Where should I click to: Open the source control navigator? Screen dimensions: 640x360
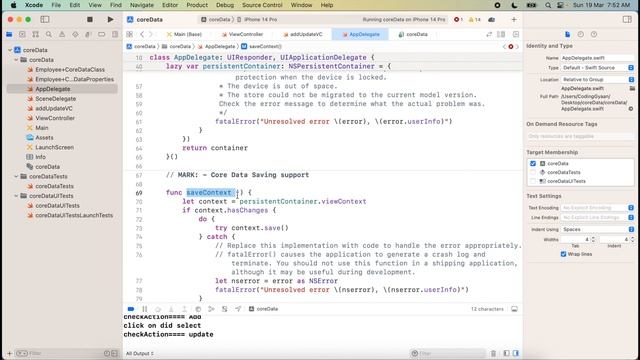pos(22,34)
